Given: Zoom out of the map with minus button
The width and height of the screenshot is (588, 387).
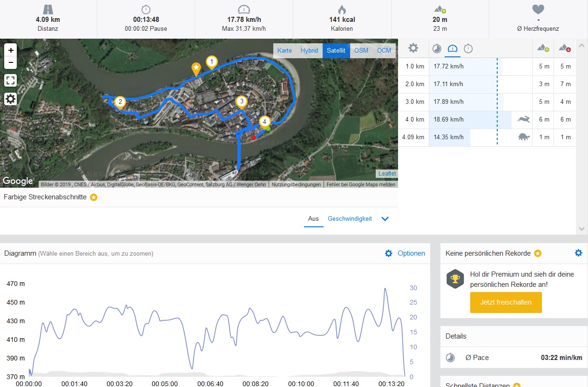Looking at the screenshot, I should (11, 62).
